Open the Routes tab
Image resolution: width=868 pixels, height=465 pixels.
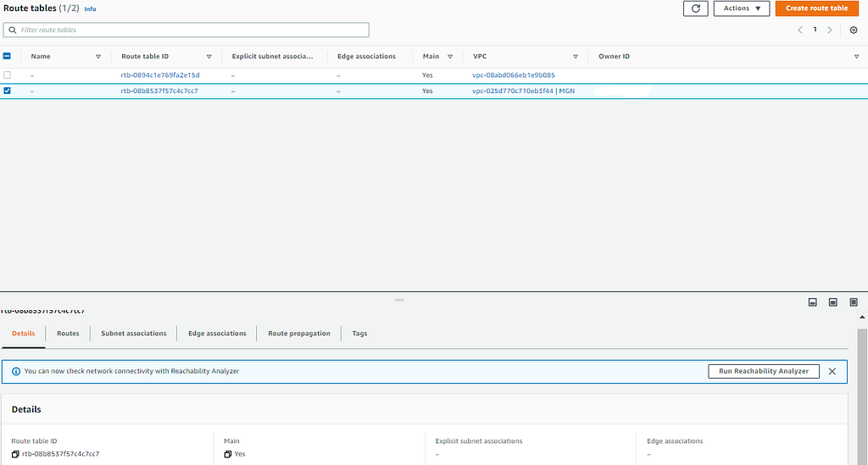68,334
